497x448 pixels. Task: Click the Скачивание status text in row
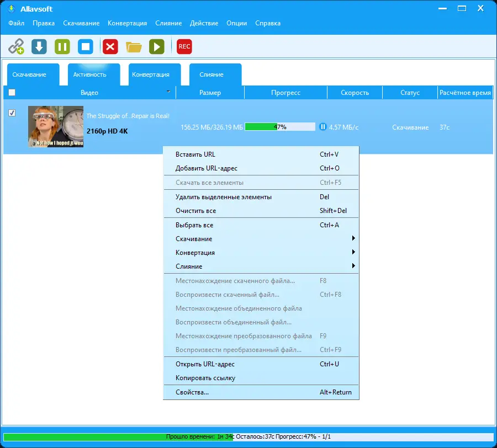410,127
